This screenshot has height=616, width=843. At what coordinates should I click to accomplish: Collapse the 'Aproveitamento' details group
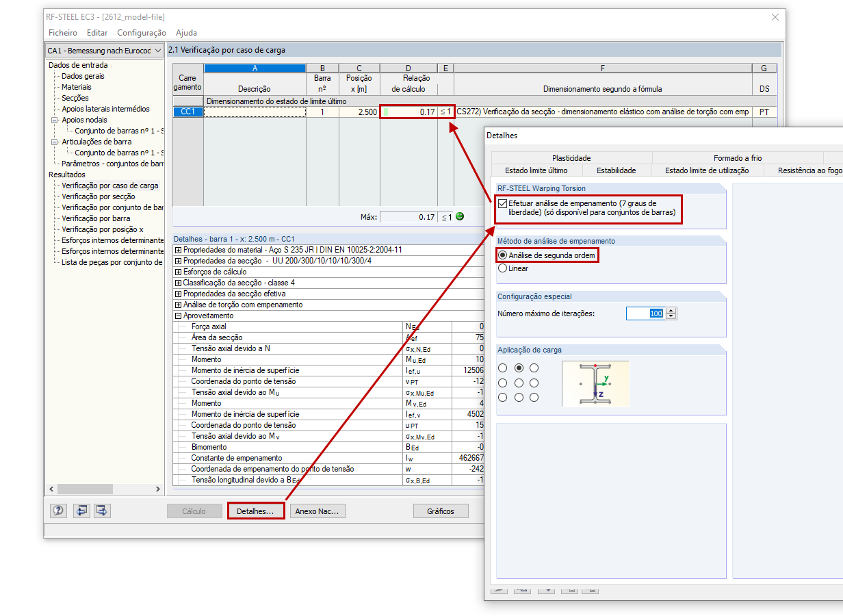pos(179,316)
